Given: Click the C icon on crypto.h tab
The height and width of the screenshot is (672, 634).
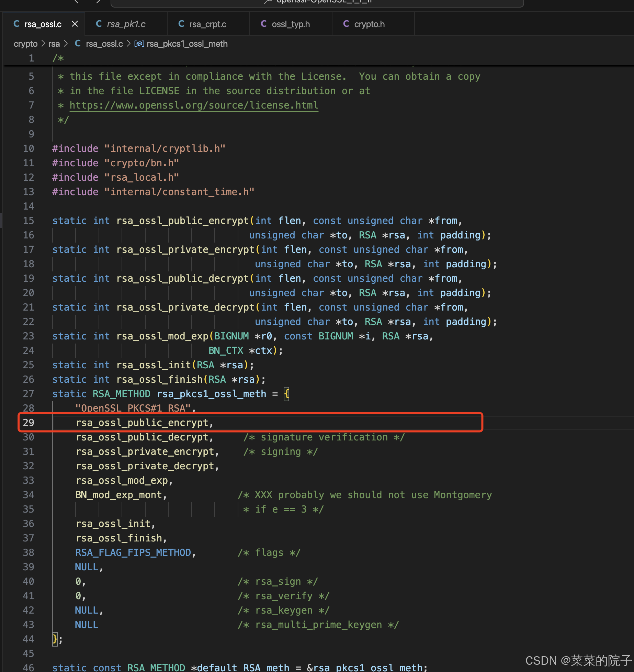Looking at the screenshot, I should coord(346,24).
